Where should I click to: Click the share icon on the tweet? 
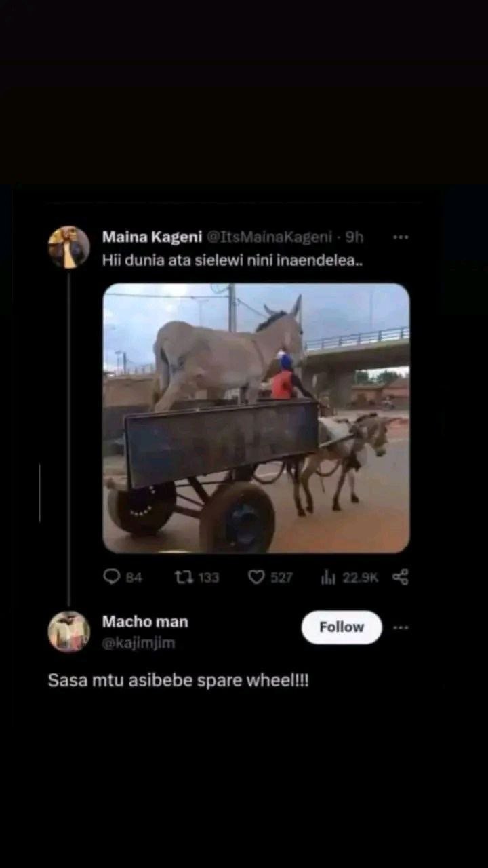pos(401,577)
